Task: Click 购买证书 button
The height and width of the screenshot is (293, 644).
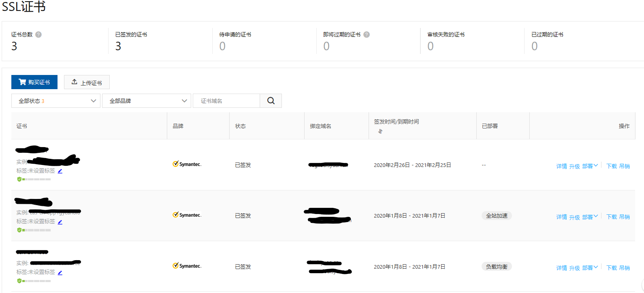Action: pyautogui.click(x=34, y=82)
